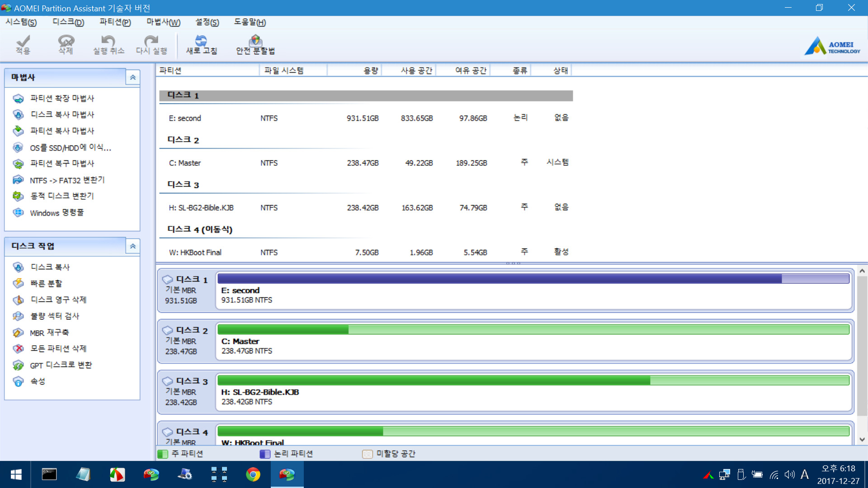The image size is (868, 488).
Task: Select the E: second partition row
Action: pos(366,118)
